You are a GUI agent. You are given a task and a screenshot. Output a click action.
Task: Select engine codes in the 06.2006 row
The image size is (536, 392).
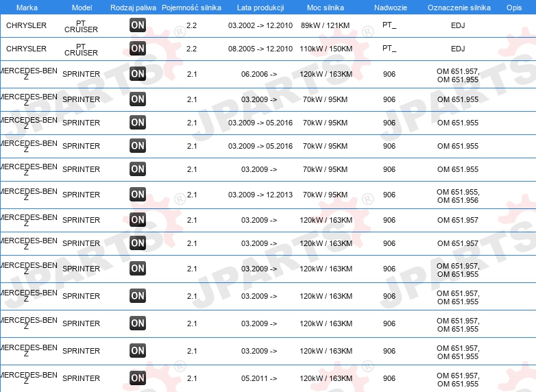[x=458, y=75]
